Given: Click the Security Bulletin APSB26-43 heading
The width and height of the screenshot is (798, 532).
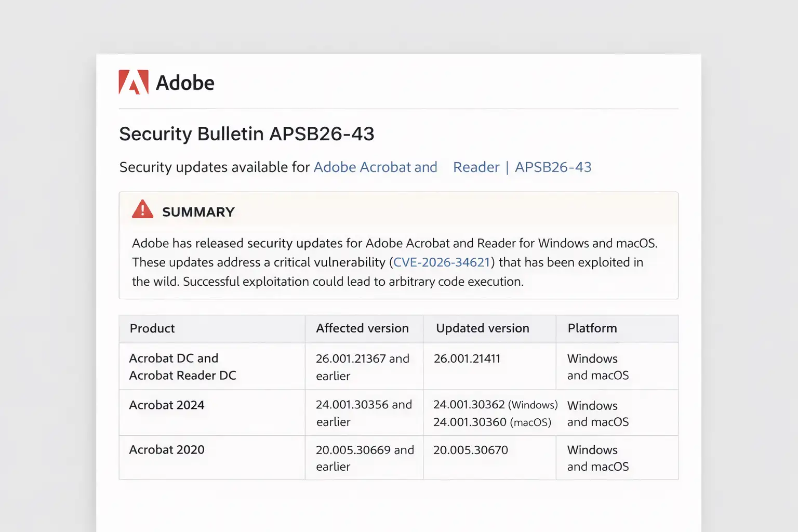Looking at the screenshot, I should [x=247, y=134].
